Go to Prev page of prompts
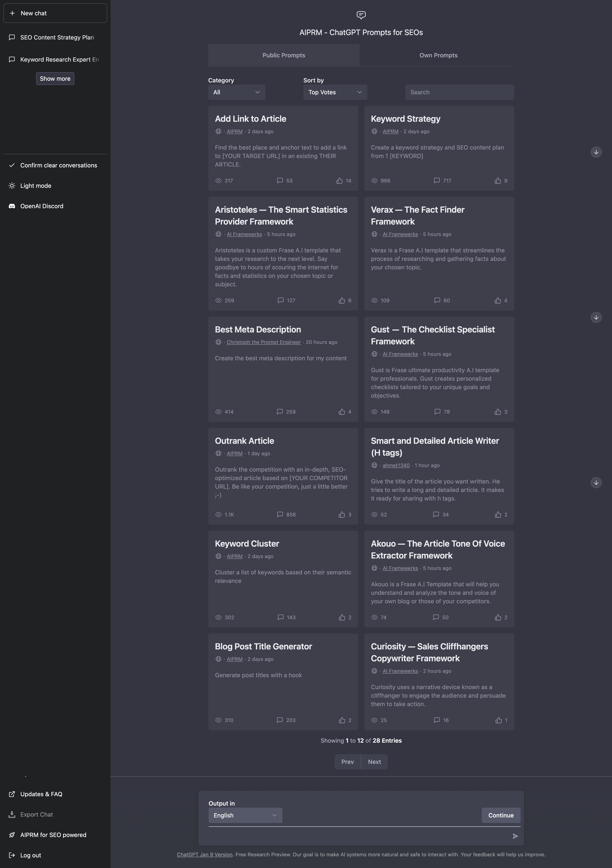Image resolution: width=612 pixels, height=868 pixels. [348, 762]
